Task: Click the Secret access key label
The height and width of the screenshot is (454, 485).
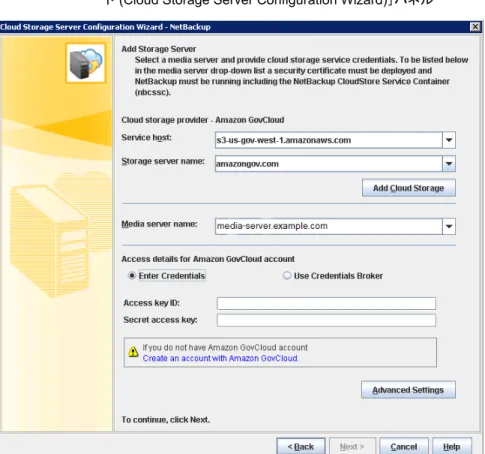Action: click(160, 320)
